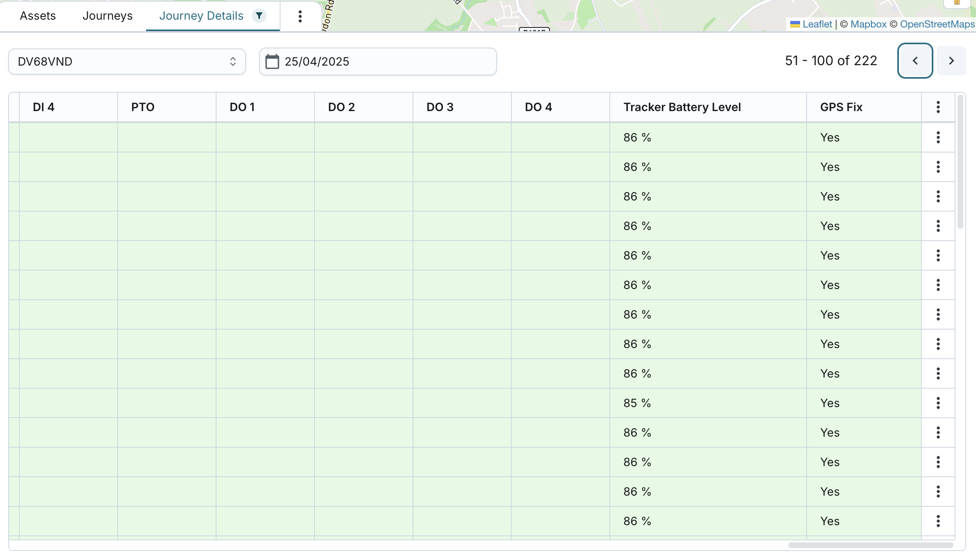
Task: Click the vertical scrollbar of the table
Action: (960, 162)
